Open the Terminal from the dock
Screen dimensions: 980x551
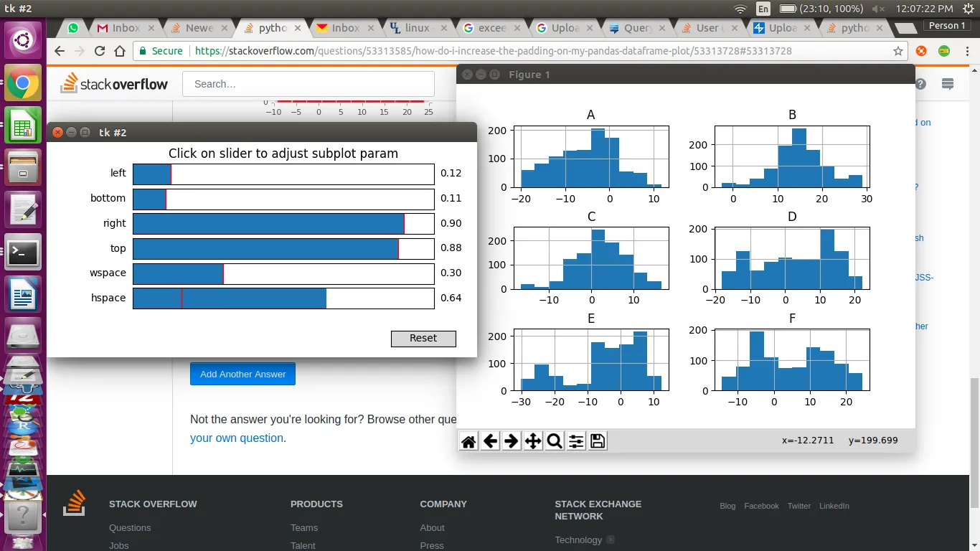pyautogui.click(x=23, y=252)
